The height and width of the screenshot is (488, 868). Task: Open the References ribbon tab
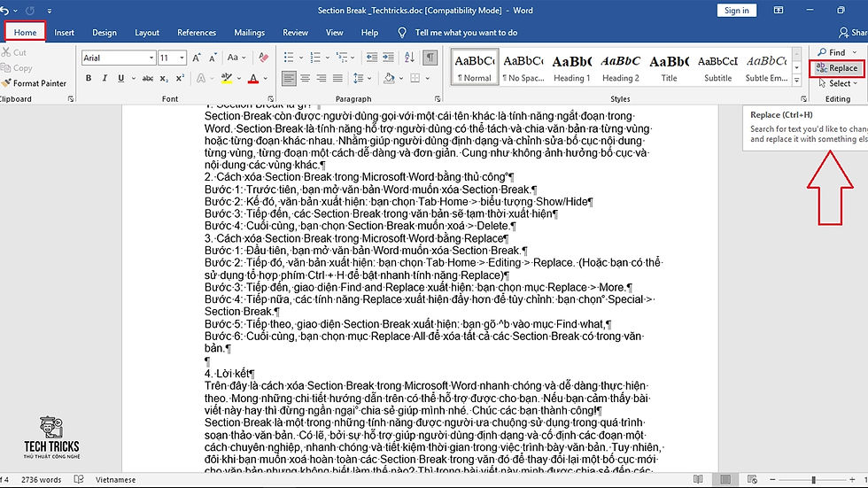click(x=197, y=33)
